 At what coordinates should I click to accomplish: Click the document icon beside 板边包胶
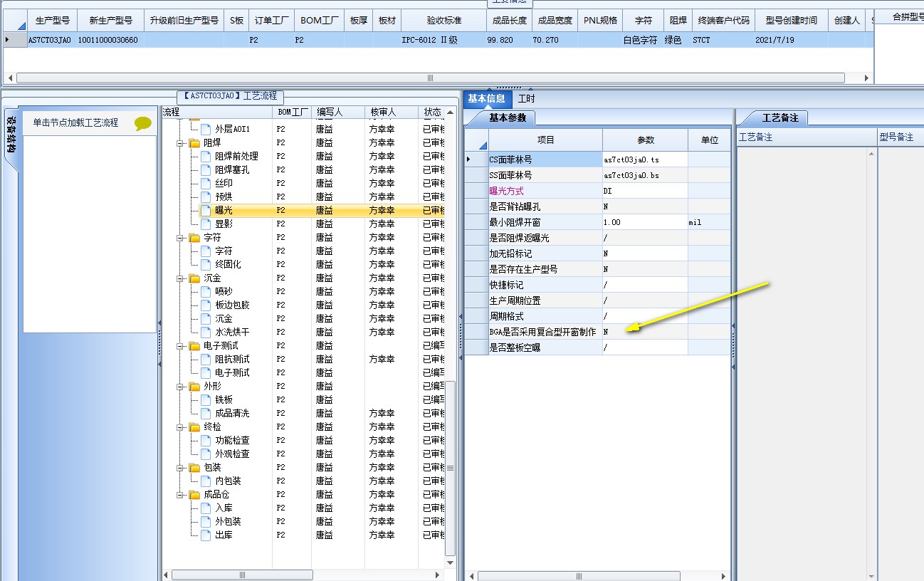(x=206, y=305)
